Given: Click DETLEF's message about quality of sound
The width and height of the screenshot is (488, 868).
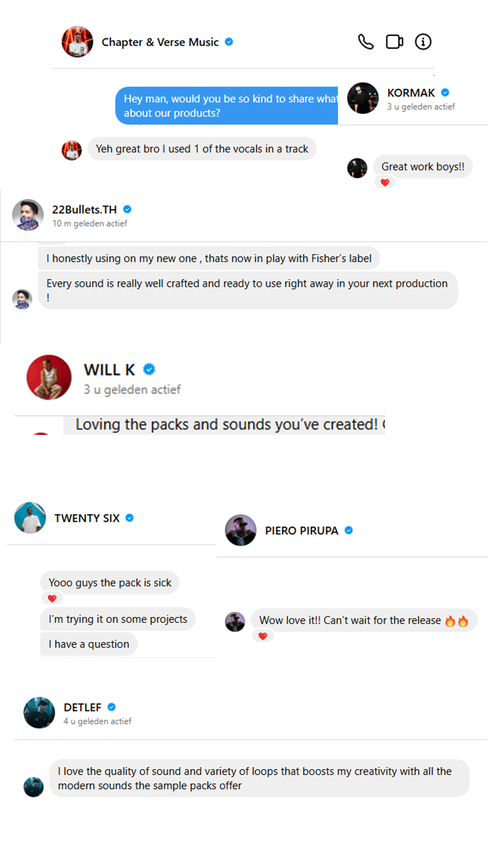Looking at the screenshot, I should [259, 778].
